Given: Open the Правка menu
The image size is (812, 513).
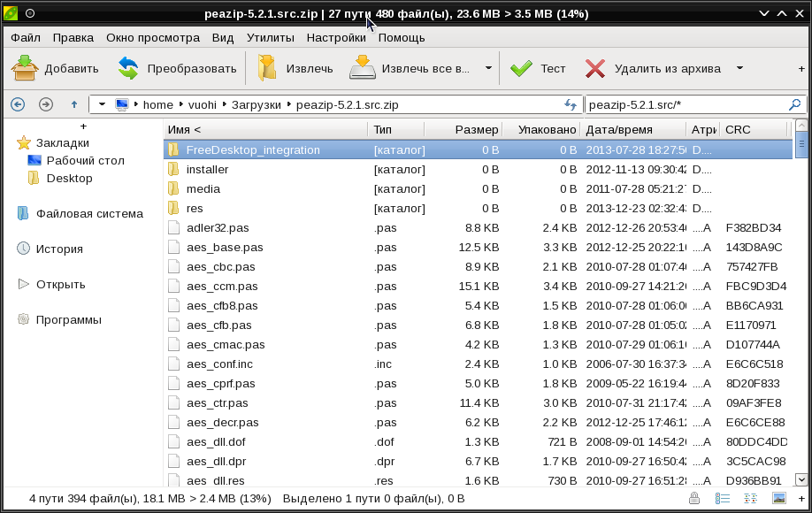Looking at the screenshot, I should pyautogui.click(x=73, y=38).
